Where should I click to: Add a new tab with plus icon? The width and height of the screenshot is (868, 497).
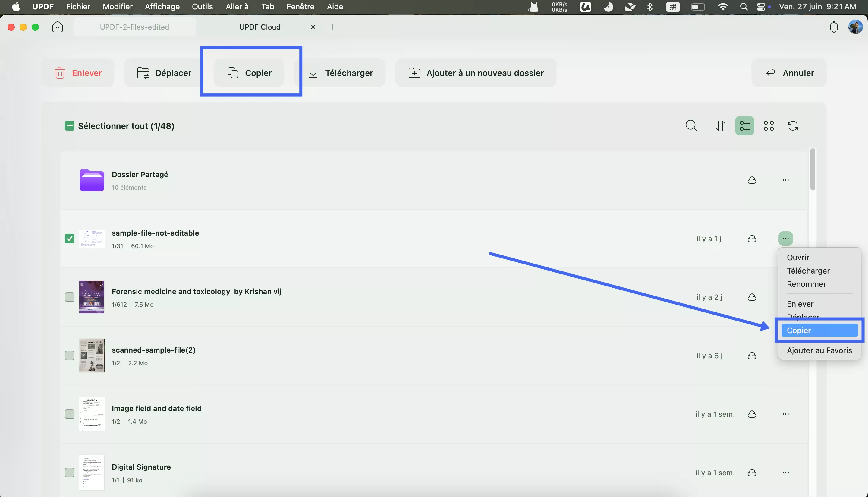332,27
